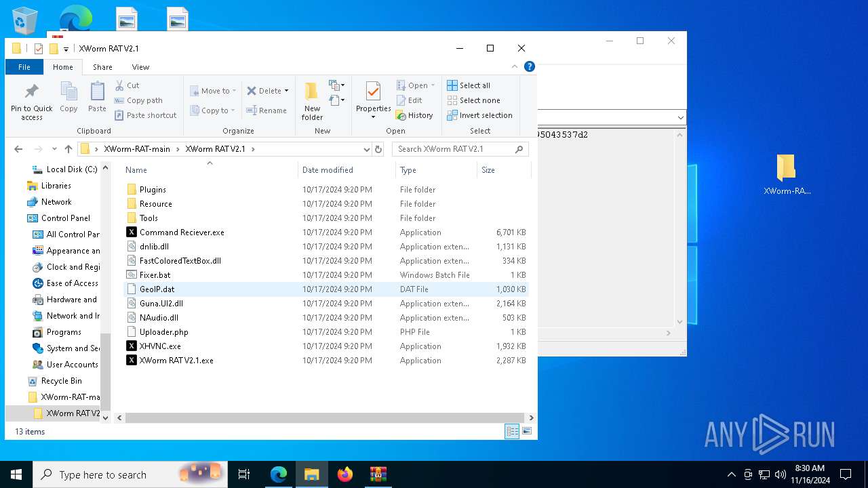Click the Cut scissors button
Screen dimensions: 868x488
(127, 85)
